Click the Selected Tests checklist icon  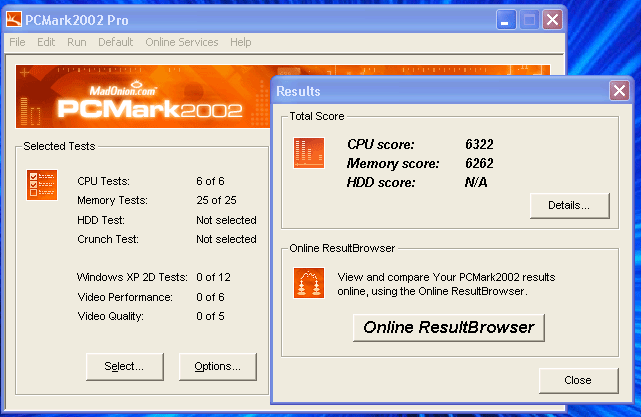[42, 185]
